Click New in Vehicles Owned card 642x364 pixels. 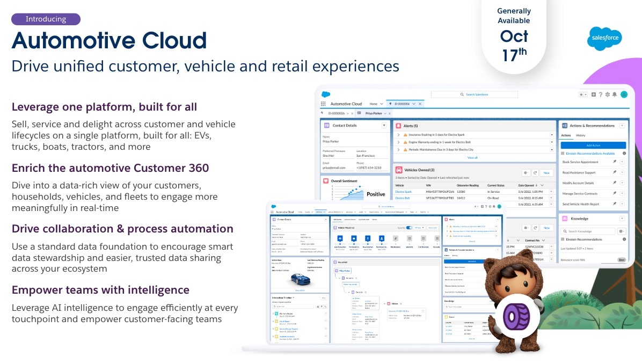pyautogui.click(x=546, y=173)
